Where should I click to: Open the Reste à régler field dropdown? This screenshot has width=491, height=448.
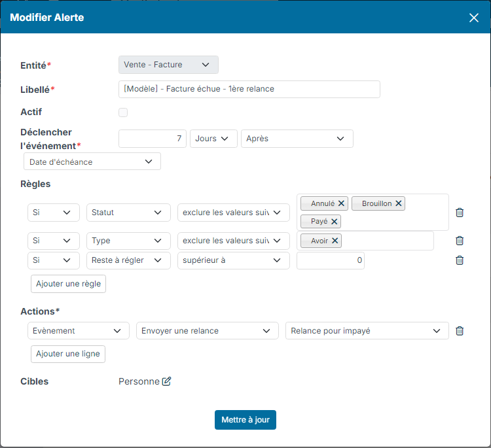128,260
